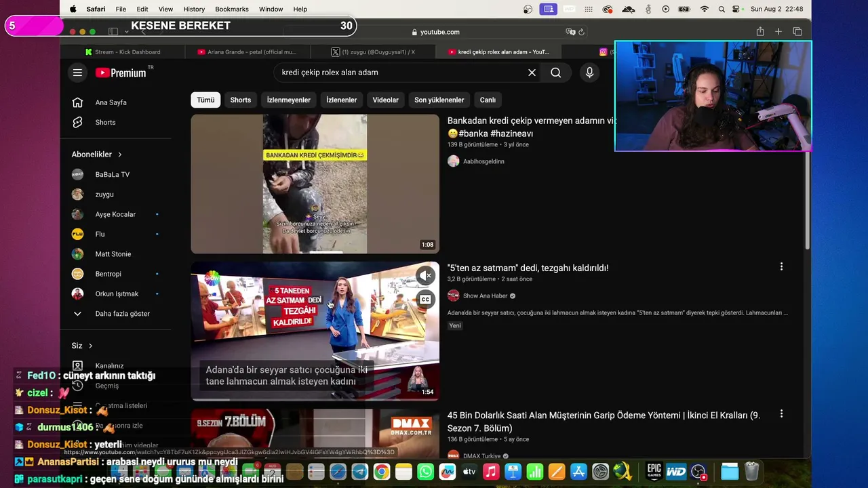Unmute the Show Ana Haber preview
This screenshot has height=488, width=868.
coord(425,276)
